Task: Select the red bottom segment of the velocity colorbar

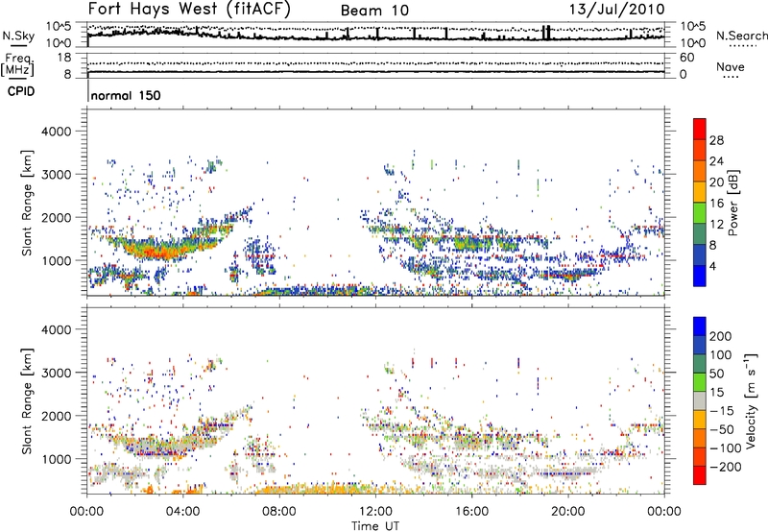Action: [x=700, y=475]
